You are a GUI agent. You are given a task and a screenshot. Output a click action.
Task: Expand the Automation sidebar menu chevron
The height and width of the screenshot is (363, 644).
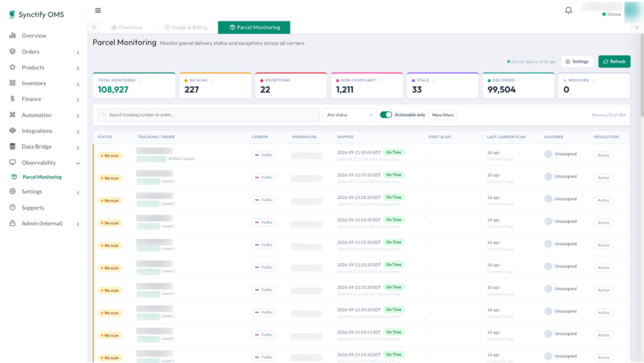coord(78,115)
